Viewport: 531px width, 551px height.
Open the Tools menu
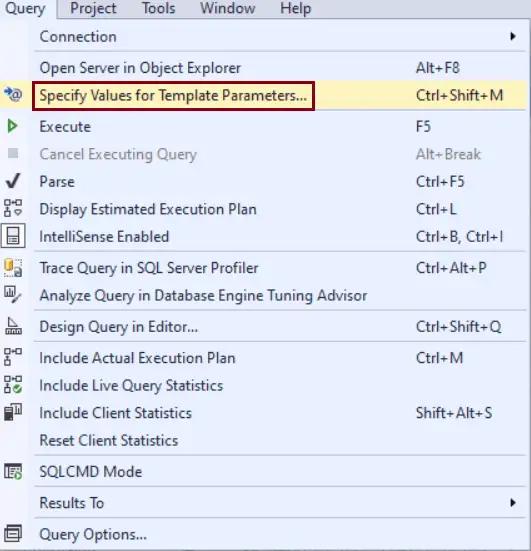point(158,8)
